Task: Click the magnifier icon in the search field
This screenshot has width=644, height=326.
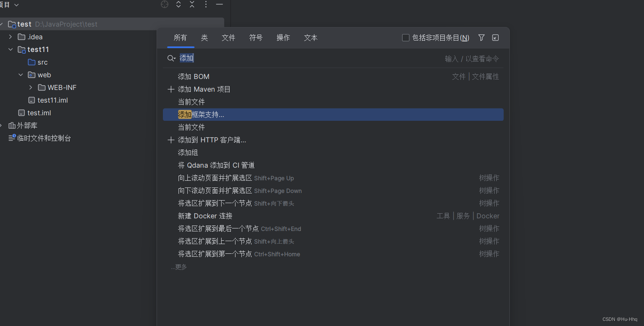Action: [x=171, y=58]
